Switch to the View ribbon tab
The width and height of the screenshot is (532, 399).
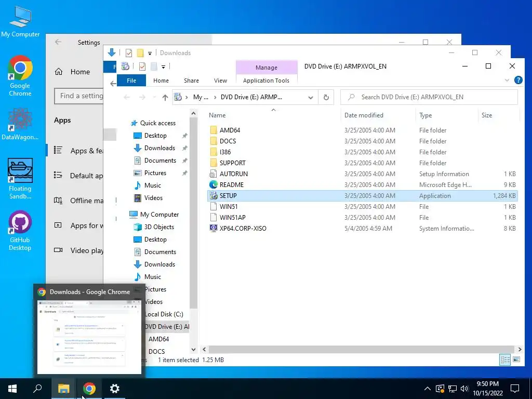(220, 81)
